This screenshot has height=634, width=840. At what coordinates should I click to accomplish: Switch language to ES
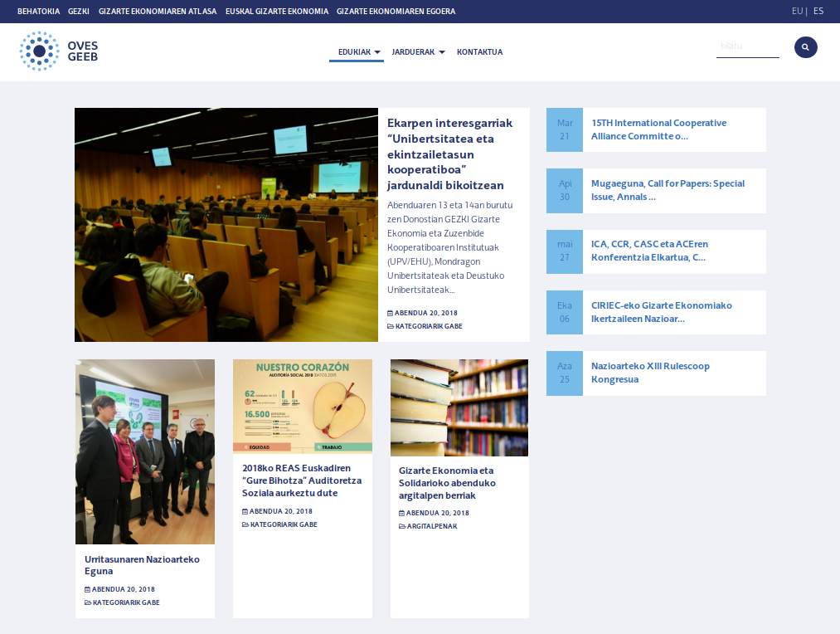pos(818,12)
